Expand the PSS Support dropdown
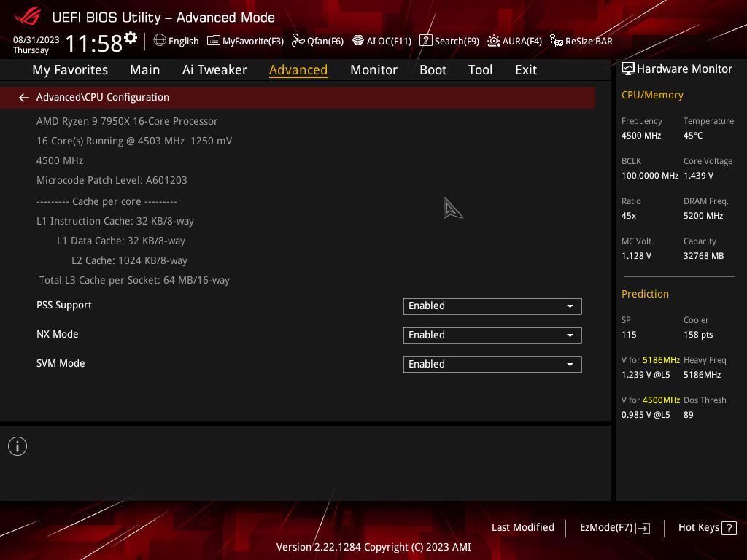This screenshot has width=747, height=560. tap(492, 306)
